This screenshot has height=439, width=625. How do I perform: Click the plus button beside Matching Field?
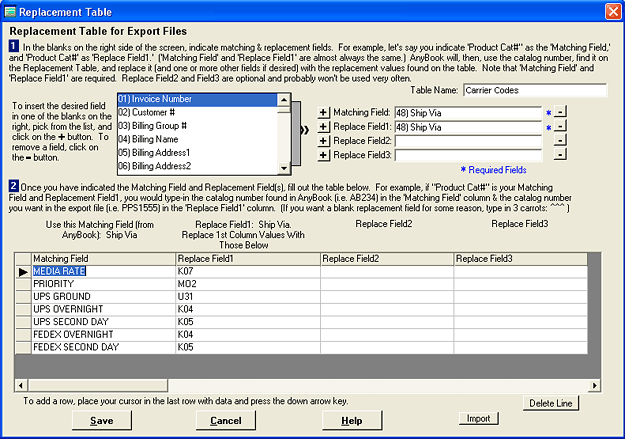tap(323, 112)
